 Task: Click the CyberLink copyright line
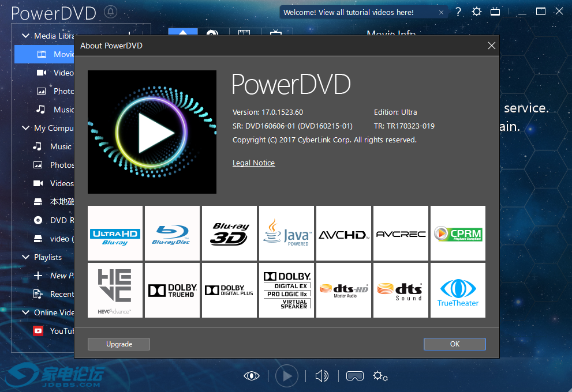[x=324, y=140]
